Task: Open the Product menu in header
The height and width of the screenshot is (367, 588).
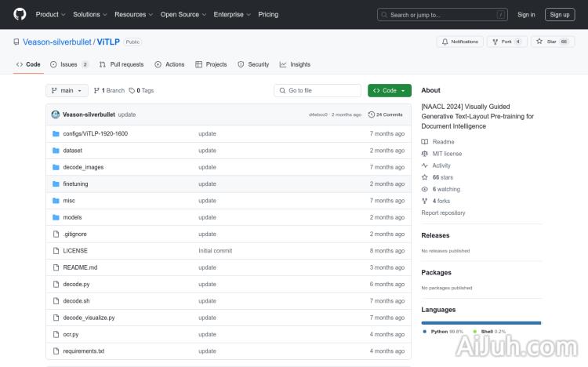Action: pos(50,14)
